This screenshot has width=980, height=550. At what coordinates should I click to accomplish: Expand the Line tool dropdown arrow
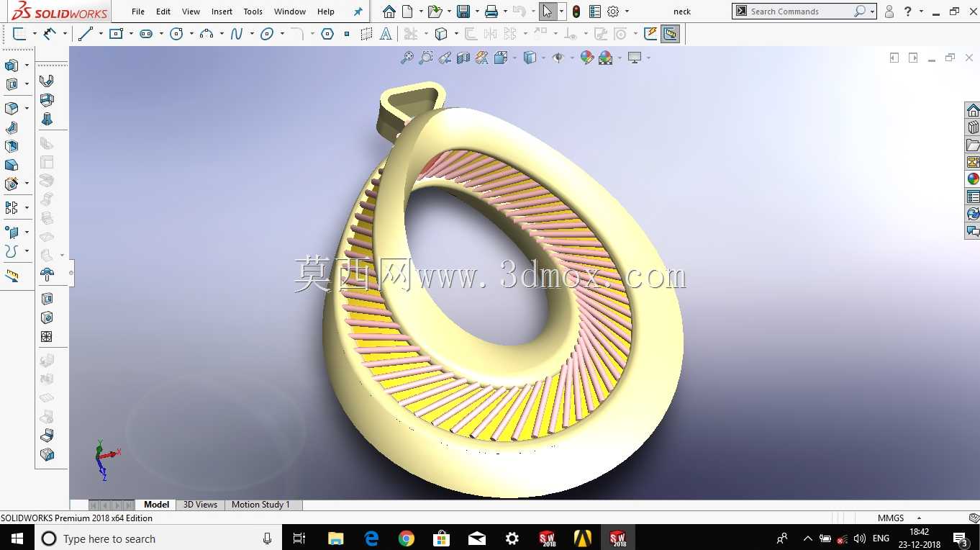tap(99, 34)
